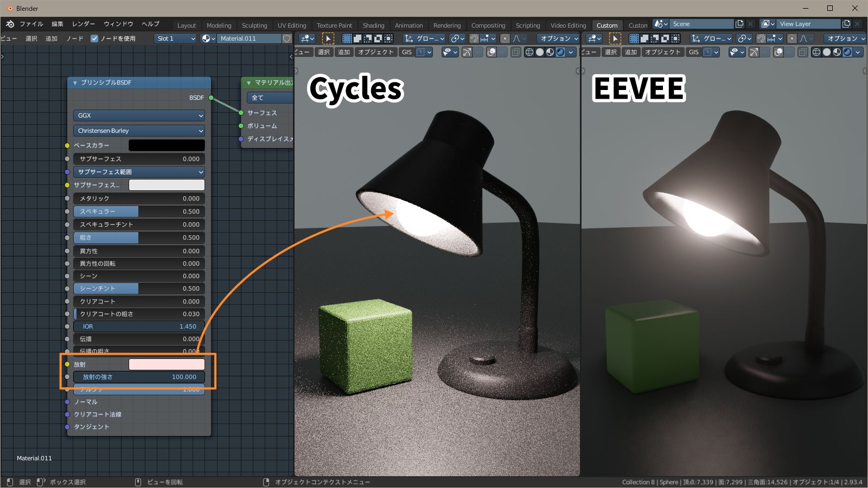Open オプション dropdown in EEVEE viewport

845,38
